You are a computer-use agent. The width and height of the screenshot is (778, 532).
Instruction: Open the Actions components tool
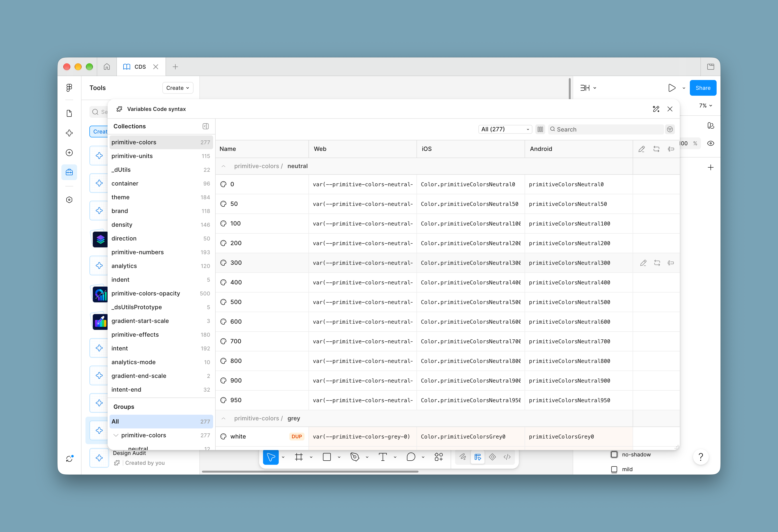click(x=439, y=457)
